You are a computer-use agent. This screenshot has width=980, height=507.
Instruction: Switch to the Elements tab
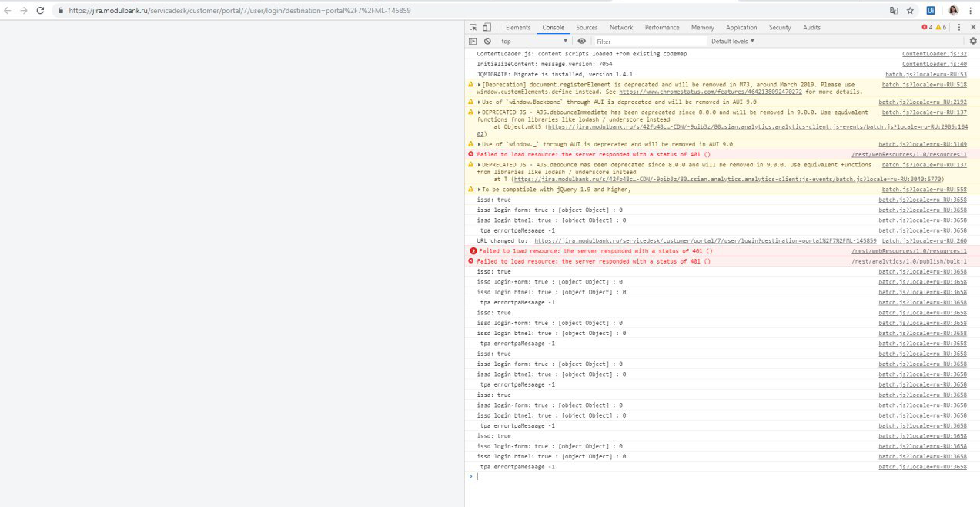517,27
